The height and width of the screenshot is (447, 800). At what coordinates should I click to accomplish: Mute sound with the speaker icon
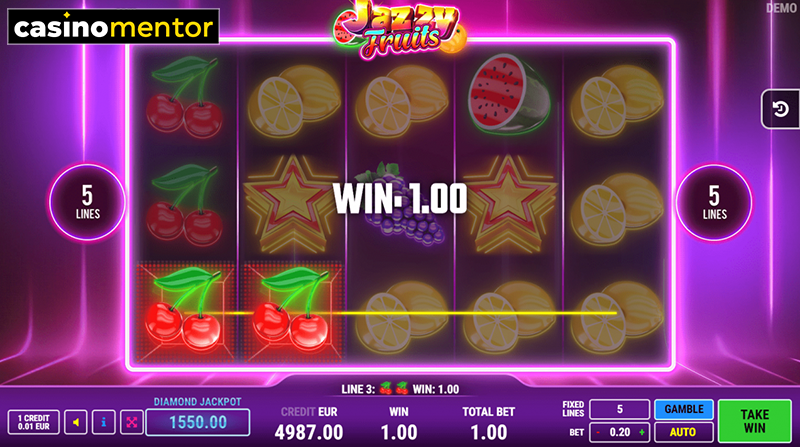point(76,423)
